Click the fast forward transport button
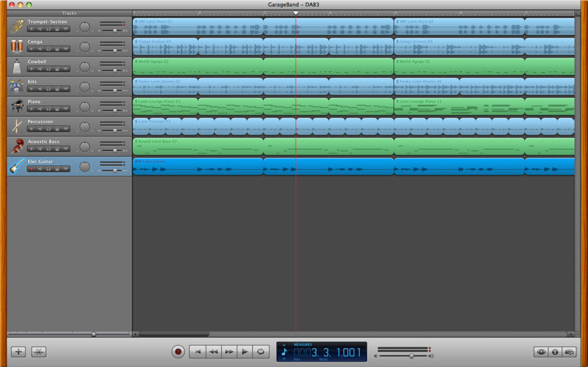This screenshot has height=367, width=588. [229, 351]
